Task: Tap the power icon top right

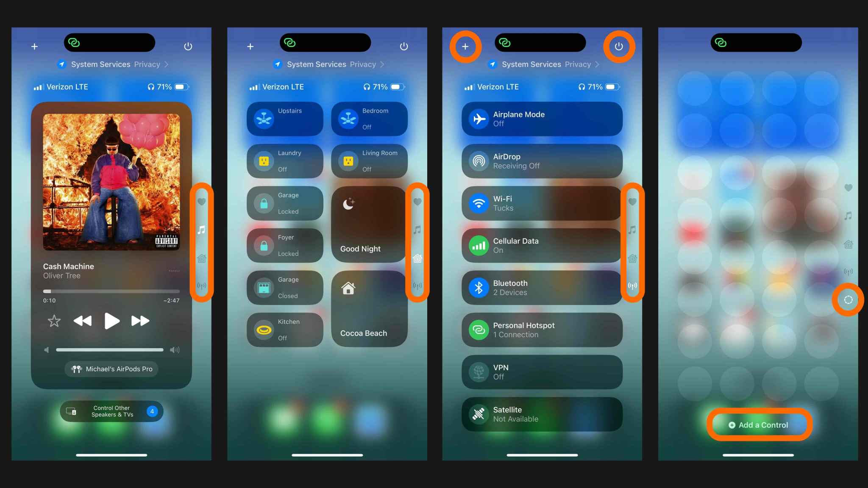Action: pyautogui.click(x=619, y=46)
